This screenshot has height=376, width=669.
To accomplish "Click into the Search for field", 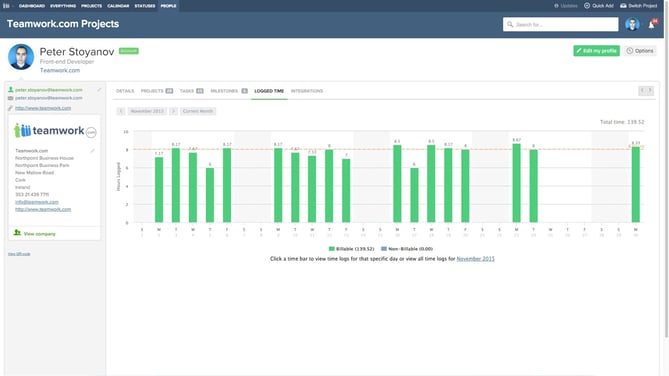I will [560, 24].
